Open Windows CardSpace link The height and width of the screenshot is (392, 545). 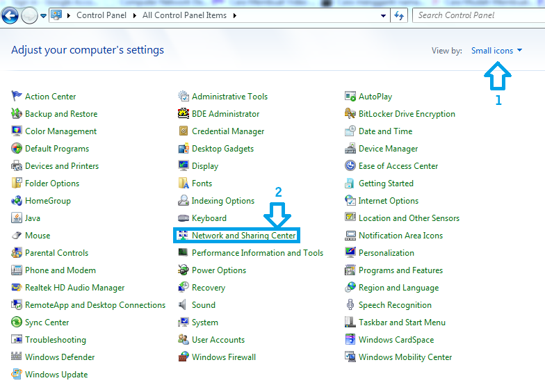pos(396,339)
